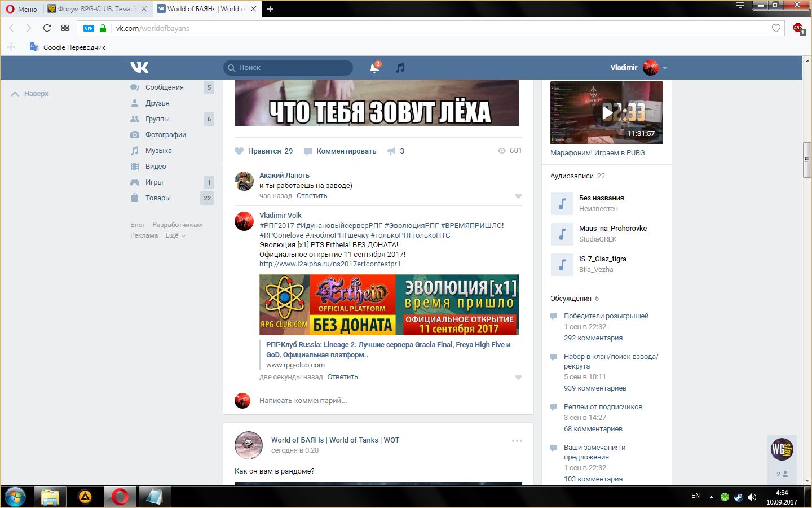The image size is (812, 508).
Task: Open the ЧТО ТЕБЯ ЗОВУТ ЛЁХА meme image
Action: [x=377, y=103]
